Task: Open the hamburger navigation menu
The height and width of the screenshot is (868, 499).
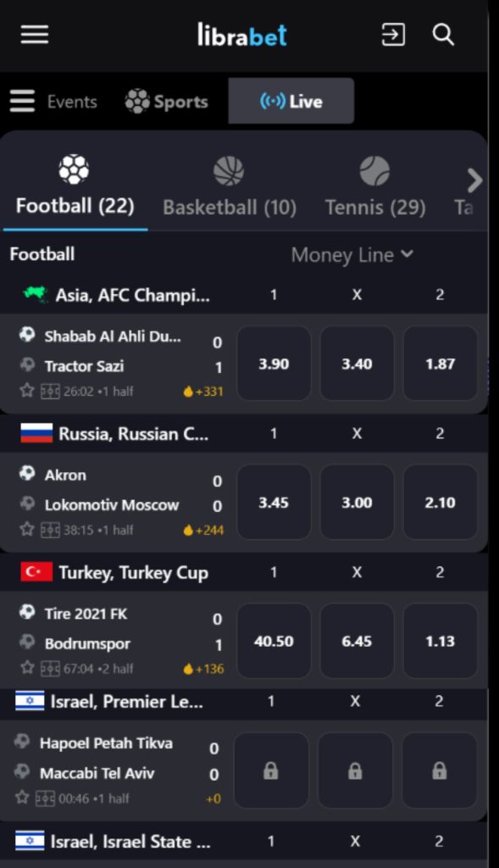Action: click(x=33, y=35)
